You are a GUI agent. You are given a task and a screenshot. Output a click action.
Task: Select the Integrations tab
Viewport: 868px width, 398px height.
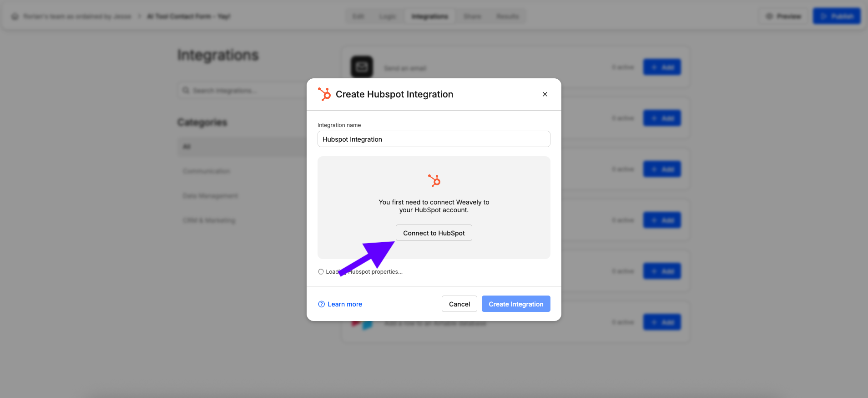(x=429, y=16)
